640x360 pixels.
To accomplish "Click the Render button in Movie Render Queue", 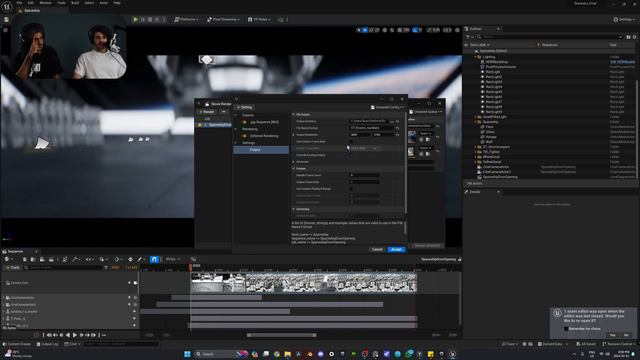I will click(207, 111).
